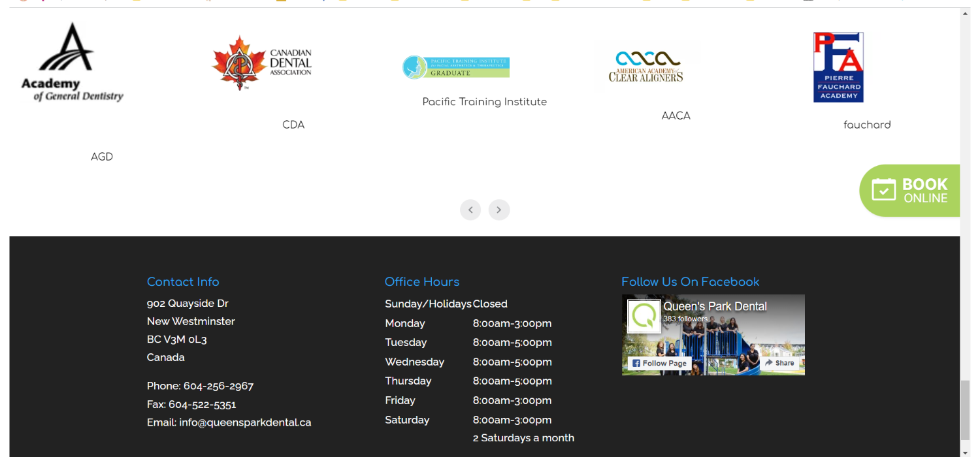
Task: Click the email info@queensparkdental.ca
Action: point(245,422)
